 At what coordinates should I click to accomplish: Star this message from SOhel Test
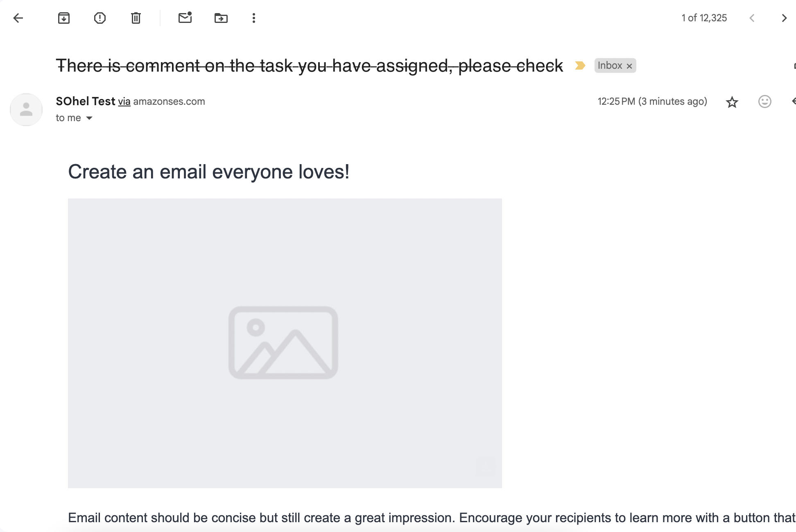point(732,102)
